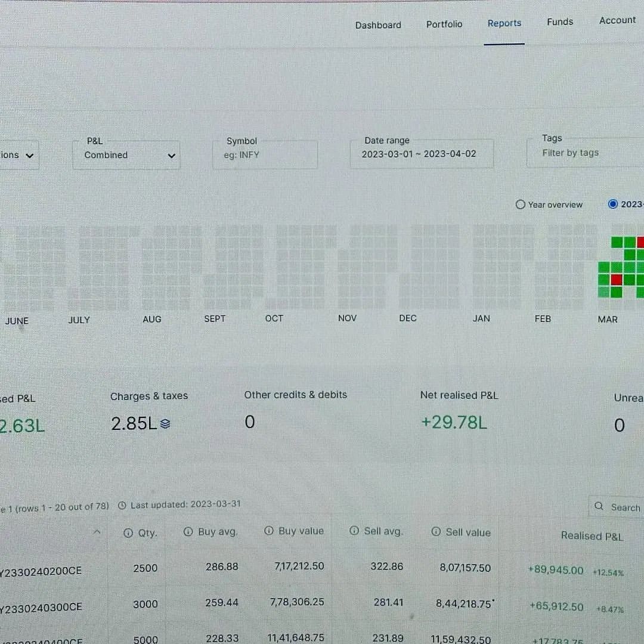644x644 pixels.
Task: Click the Buy value info icon
Action: point(269,531)
